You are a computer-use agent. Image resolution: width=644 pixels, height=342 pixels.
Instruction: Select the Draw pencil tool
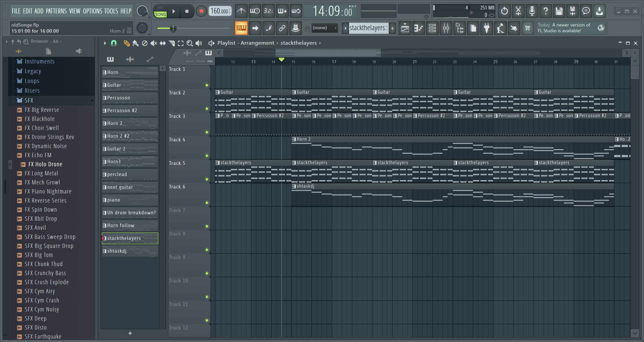point(126,43)
